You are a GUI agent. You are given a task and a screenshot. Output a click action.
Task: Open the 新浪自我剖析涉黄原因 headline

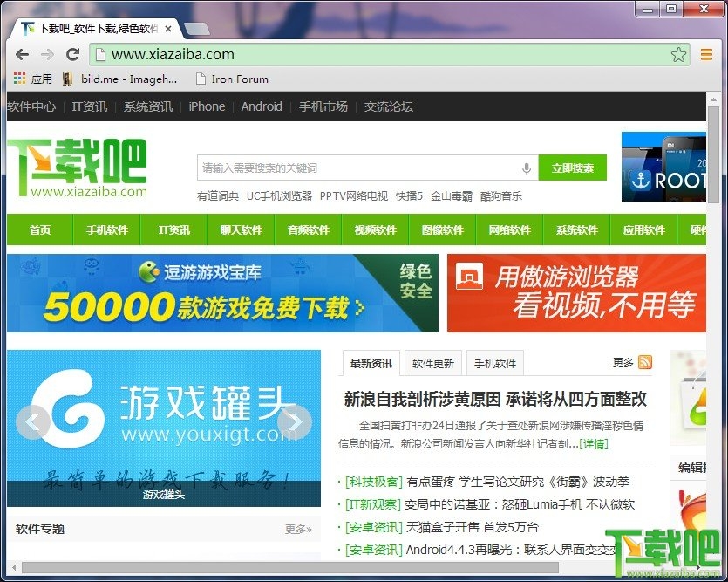coord(495,399)
